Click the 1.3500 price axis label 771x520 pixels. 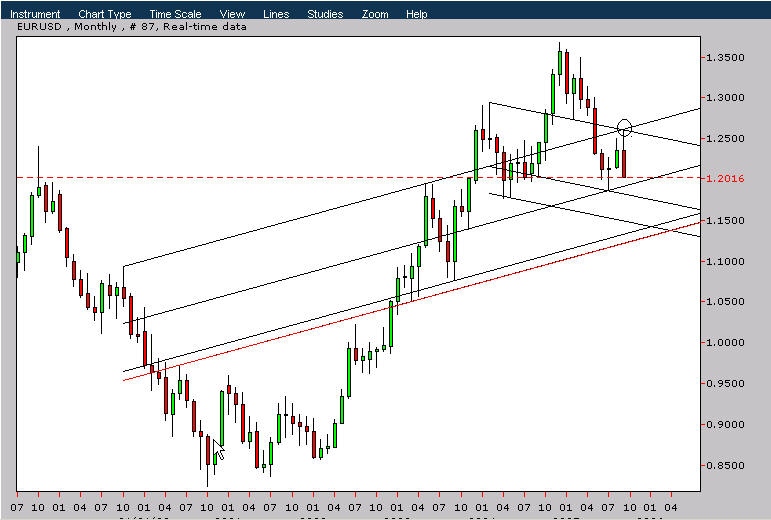point(725,58)
